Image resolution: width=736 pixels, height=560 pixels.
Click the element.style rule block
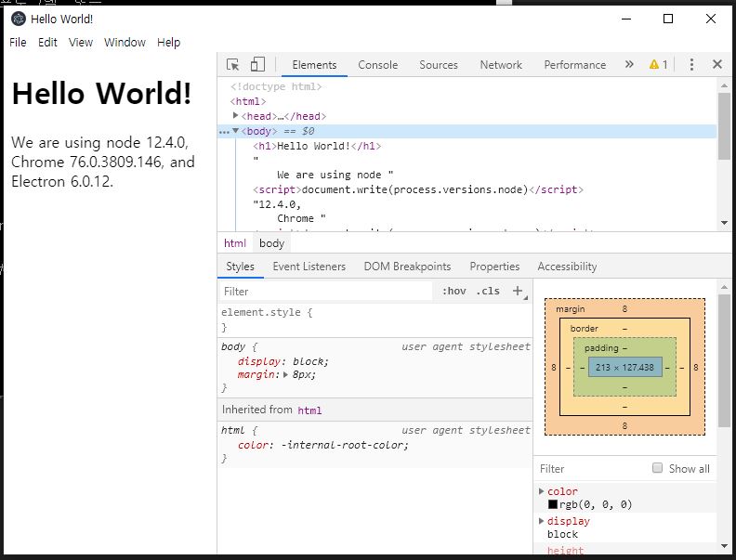(375, 319)
